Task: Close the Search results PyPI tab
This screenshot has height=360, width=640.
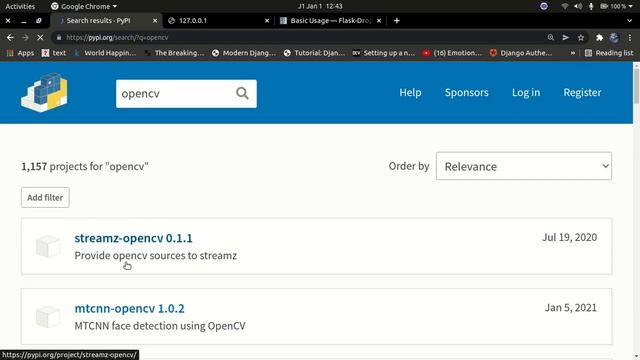Action: pos(155,20)
